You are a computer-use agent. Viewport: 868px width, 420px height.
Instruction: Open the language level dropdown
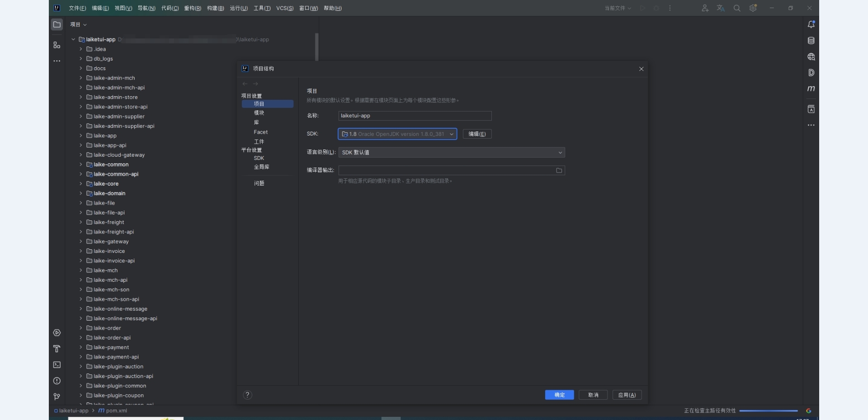[452, 153]
